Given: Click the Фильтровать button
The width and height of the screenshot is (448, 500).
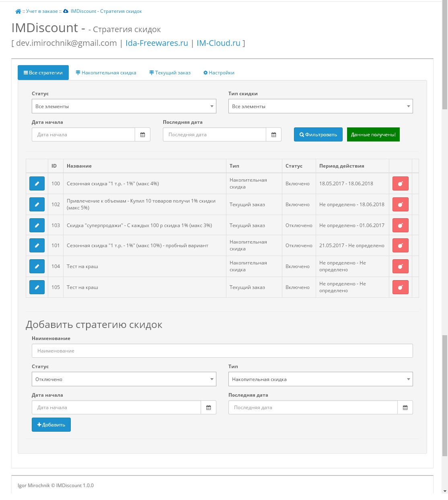Looking at the screenshot, I should click(x=318, y=135).
